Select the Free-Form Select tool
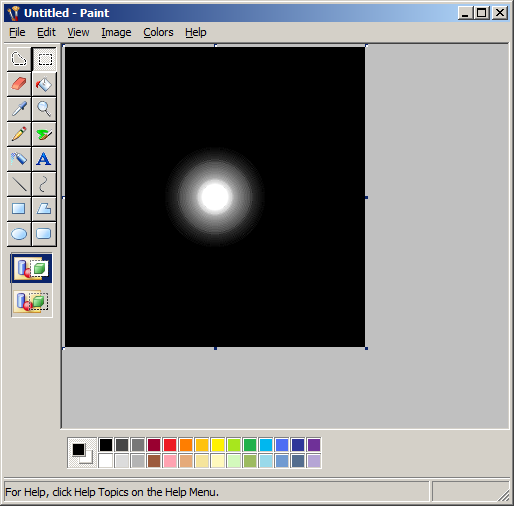 pyautogui.click(x=19, y=59)
